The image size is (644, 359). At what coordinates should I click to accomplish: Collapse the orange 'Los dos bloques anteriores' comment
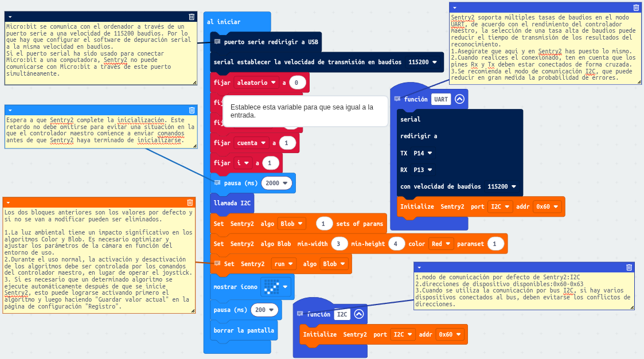tap(8, 203)
